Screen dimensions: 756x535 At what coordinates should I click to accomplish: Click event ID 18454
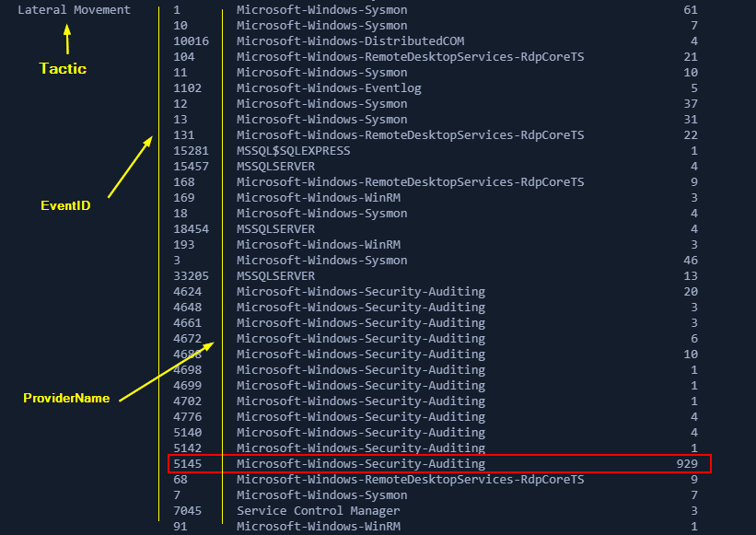tap(191, 229)
